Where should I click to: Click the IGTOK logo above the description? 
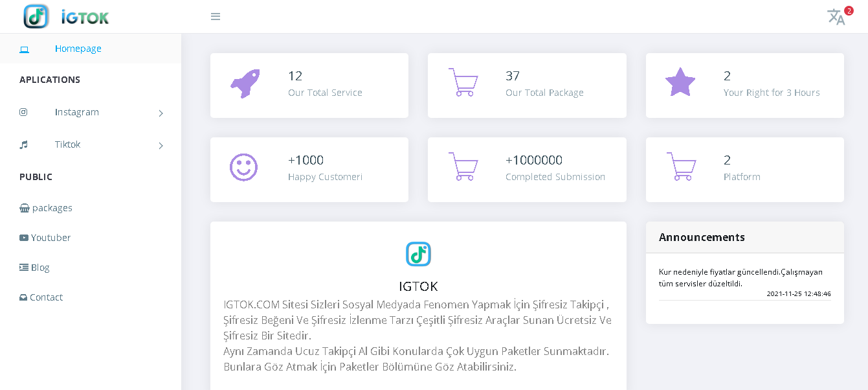[x=418, y=254]
